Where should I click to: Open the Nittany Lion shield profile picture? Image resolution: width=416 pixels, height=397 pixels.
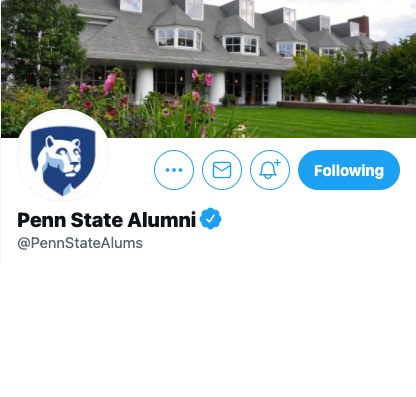(x=63, y=155)
